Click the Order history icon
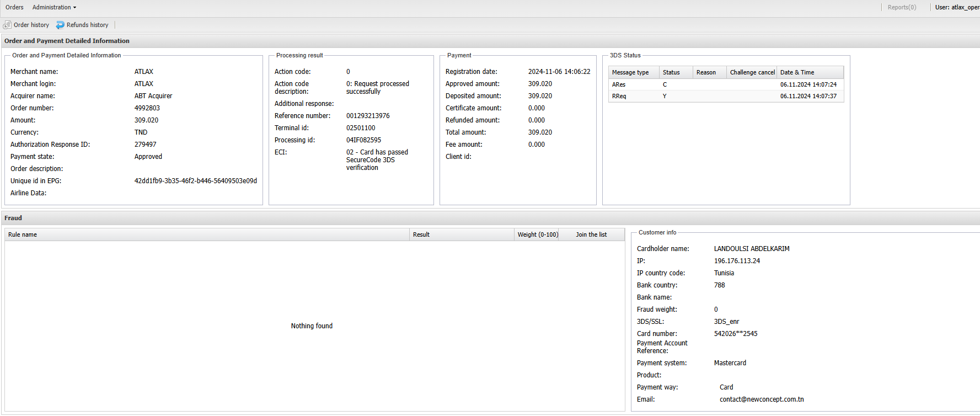The image size is (980, 416). 7,25
